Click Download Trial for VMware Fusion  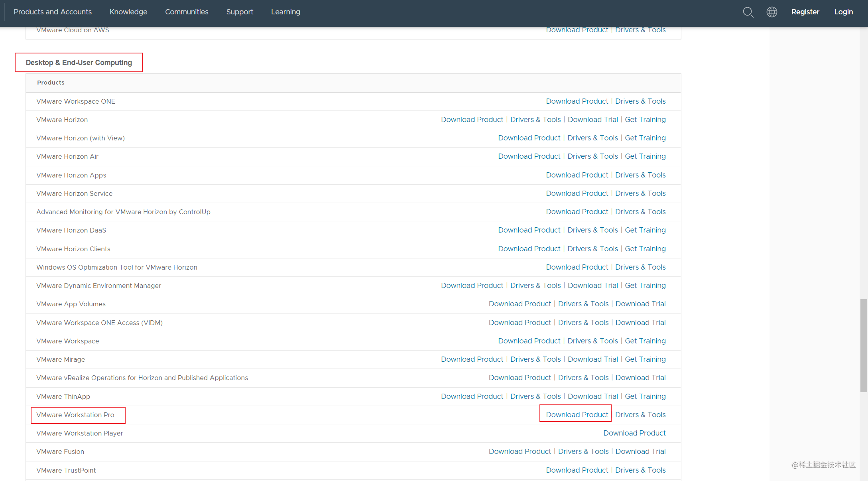(640, 451)
